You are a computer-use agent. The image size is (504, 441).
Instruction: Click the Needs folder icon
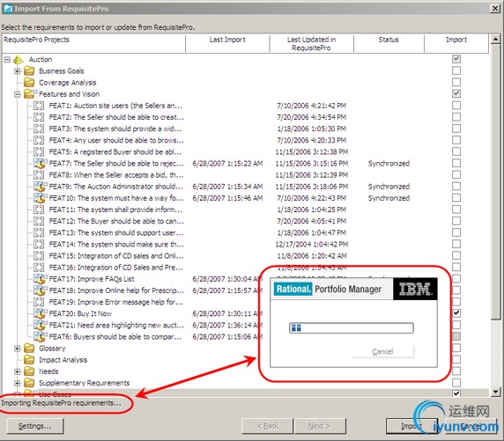point(29,371)
